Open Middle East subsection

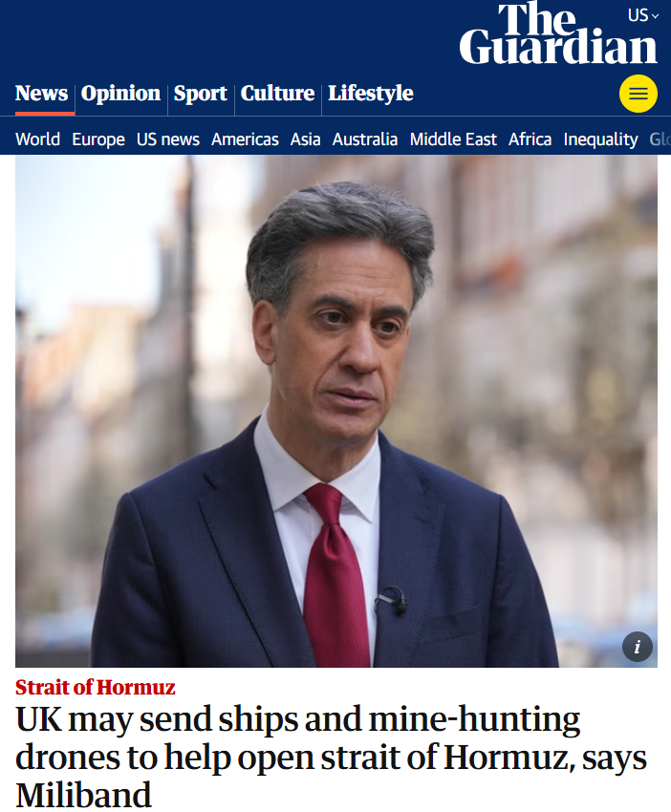point(453,139)
